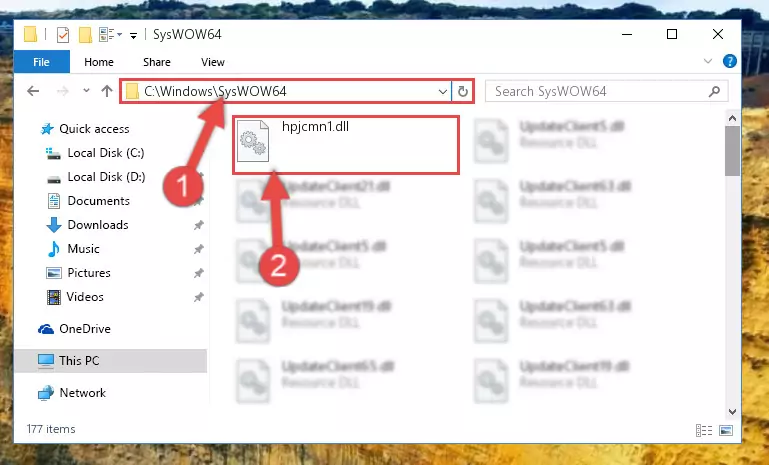Click the title bar folder icon
This screenshot has height=465, width=769.
tap(30, 34)
